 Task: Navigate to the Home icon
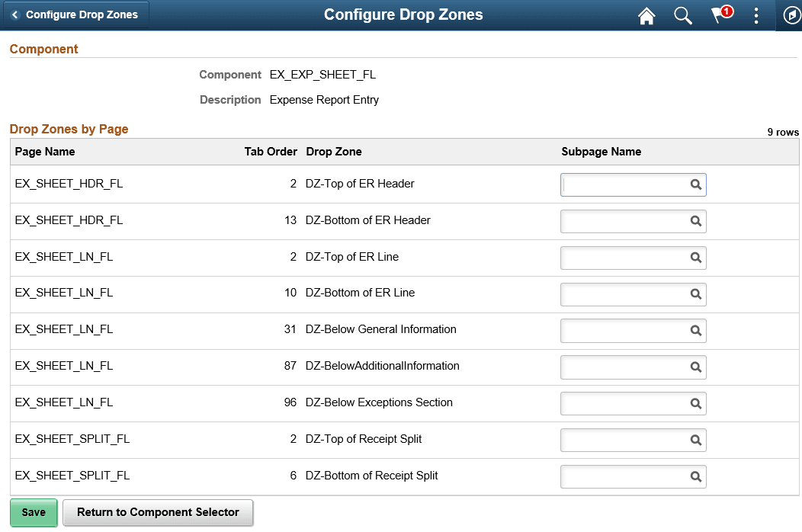click(x=646, y=15)
